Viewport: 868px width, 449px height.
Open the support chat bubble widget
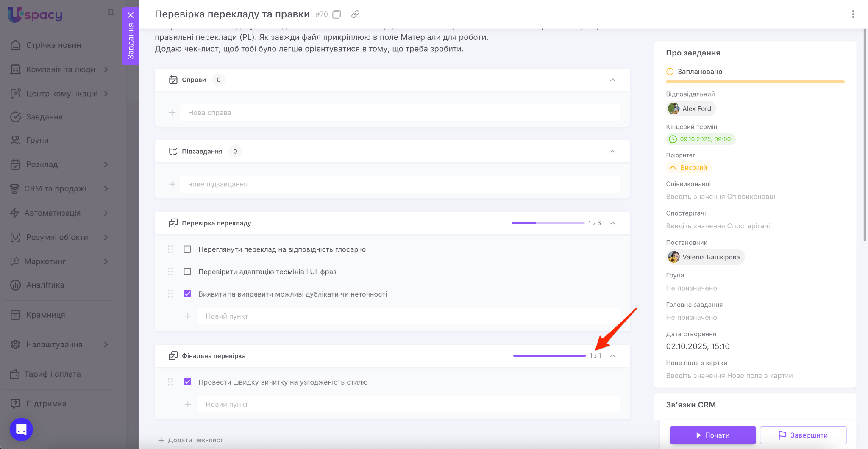21,429
